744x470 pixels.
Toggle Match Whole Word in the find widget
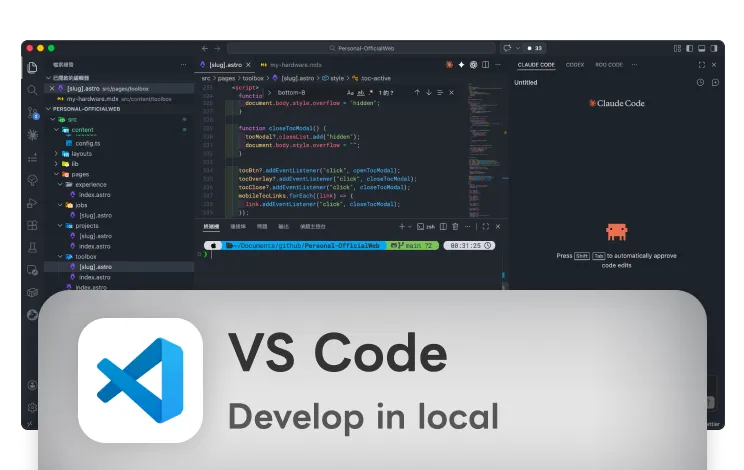tap(361, 92)
